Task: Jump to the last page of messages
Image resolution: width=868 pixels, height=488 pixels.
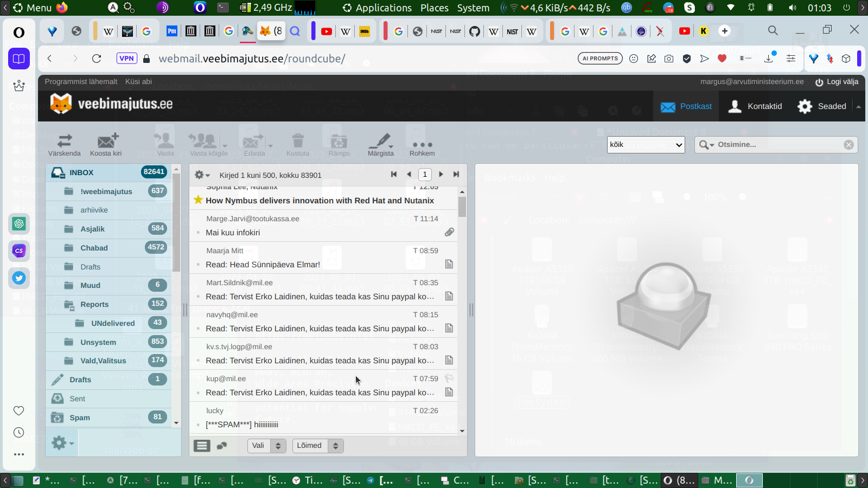Action: pos(456,174)
